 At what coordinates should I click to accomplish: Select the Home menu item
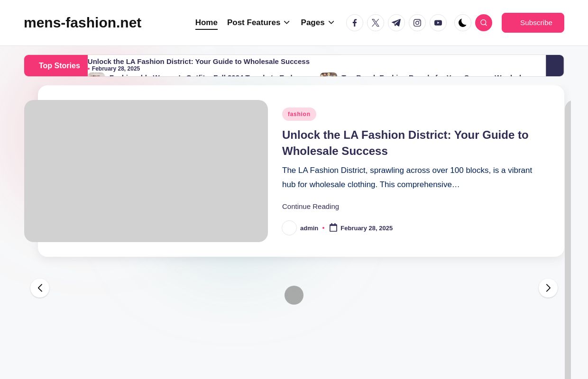tap(206, 23)
